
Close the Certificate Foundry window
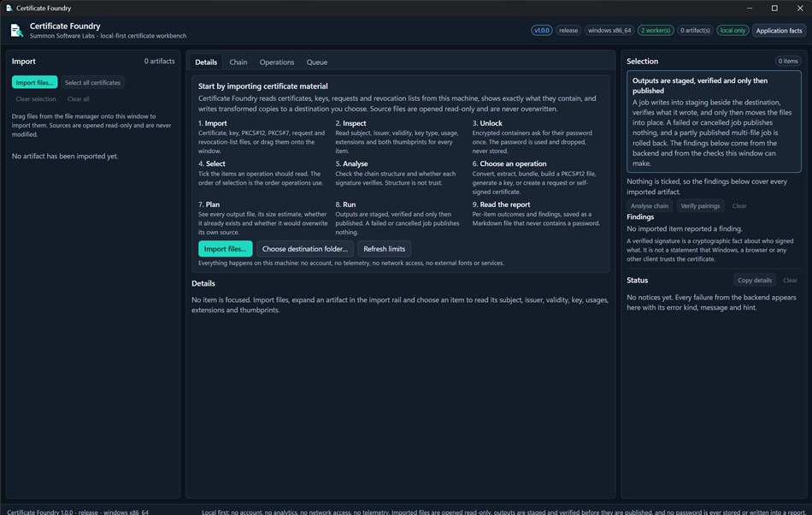tap(799, 8)
